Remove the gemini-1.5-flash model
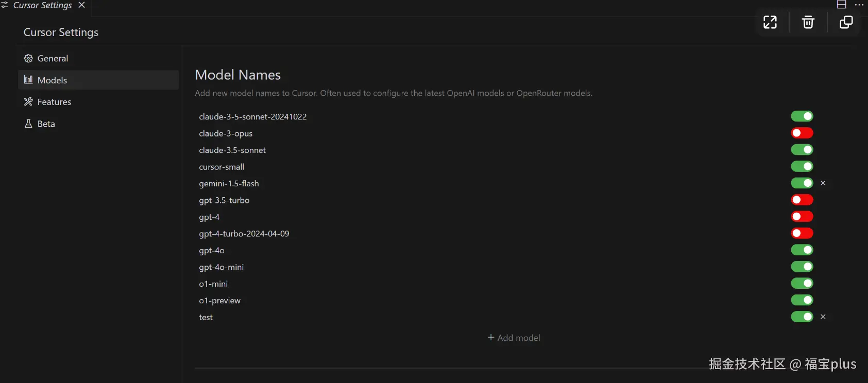The image size is (868, 383). click(x=823, y=183)
